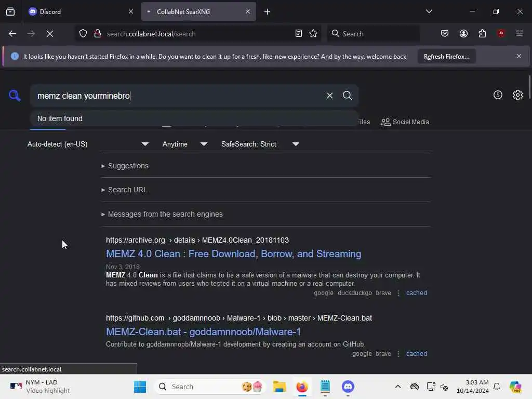Open language Auto-detect dropdown
The image size is (532, 399).
click(88, 144)
